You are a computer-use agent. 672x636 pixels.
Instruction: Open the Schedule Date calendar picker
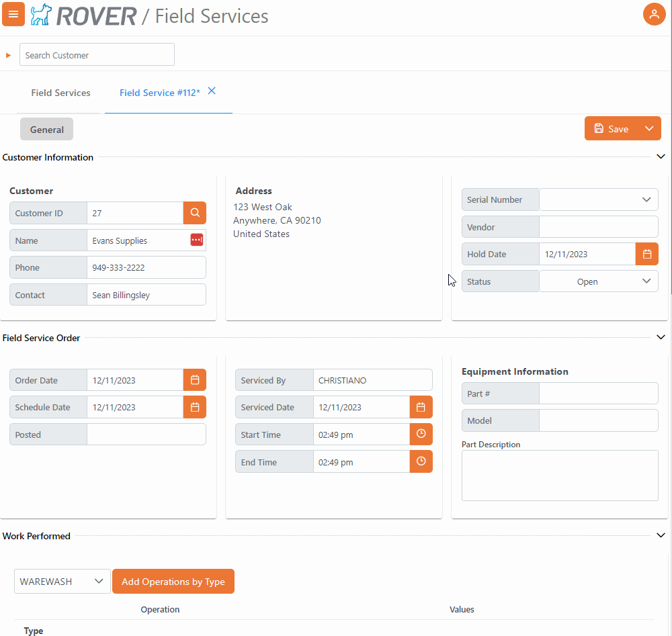[195, 407]
